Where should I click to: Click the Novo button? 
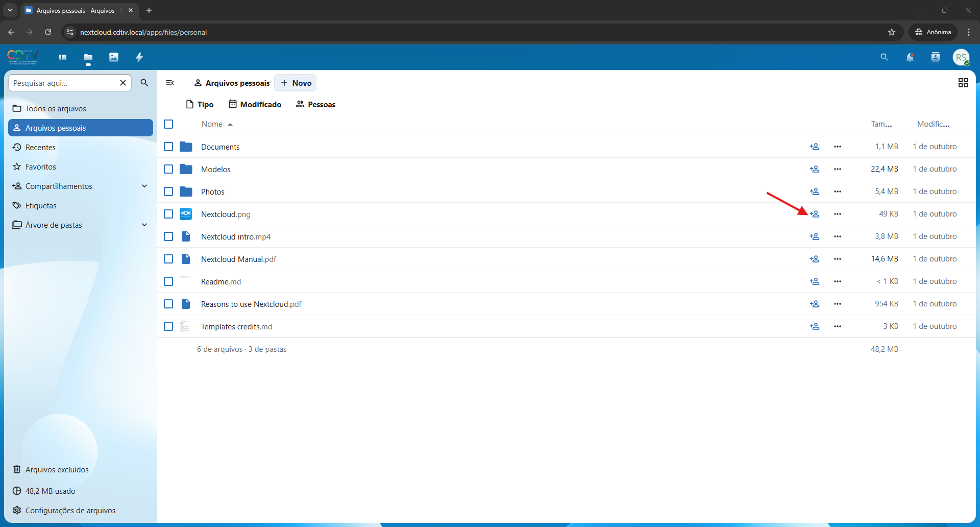pos(296,83)
